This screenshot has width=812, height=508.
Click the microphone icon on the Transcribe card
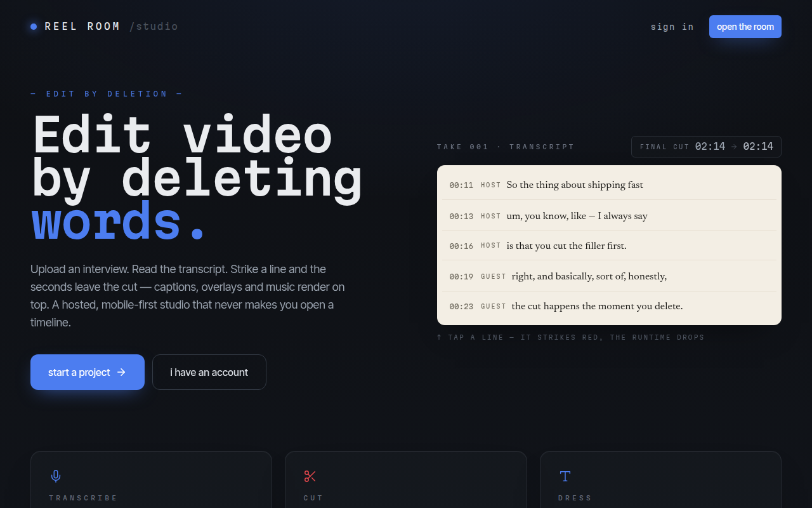coord(56,476)
